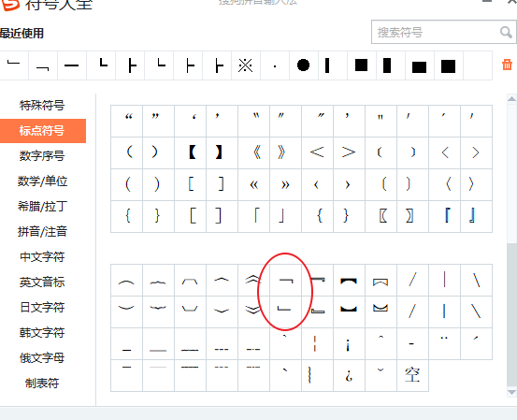Screen dimensions: 517x420
Task: Click the scrollbar's up arrow
Action: coord(511,98)
